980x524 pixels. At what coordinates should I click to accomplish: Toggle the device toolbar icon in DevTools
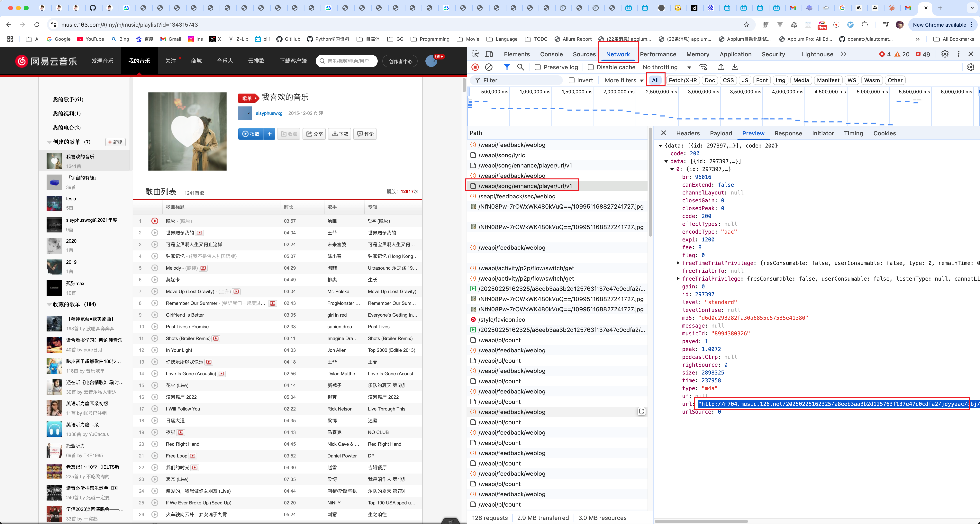click(489, 54)
